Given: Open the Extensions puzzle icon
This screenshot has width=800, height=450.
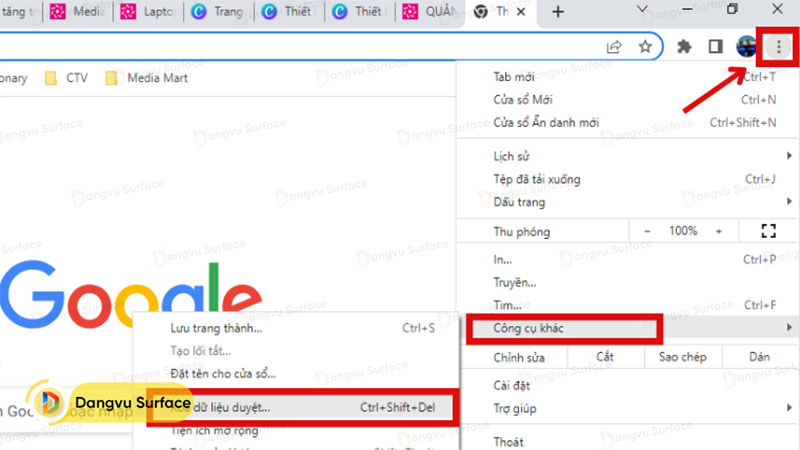Looking at the screenshot, I should pyautogui.click(x=685, y=46).
